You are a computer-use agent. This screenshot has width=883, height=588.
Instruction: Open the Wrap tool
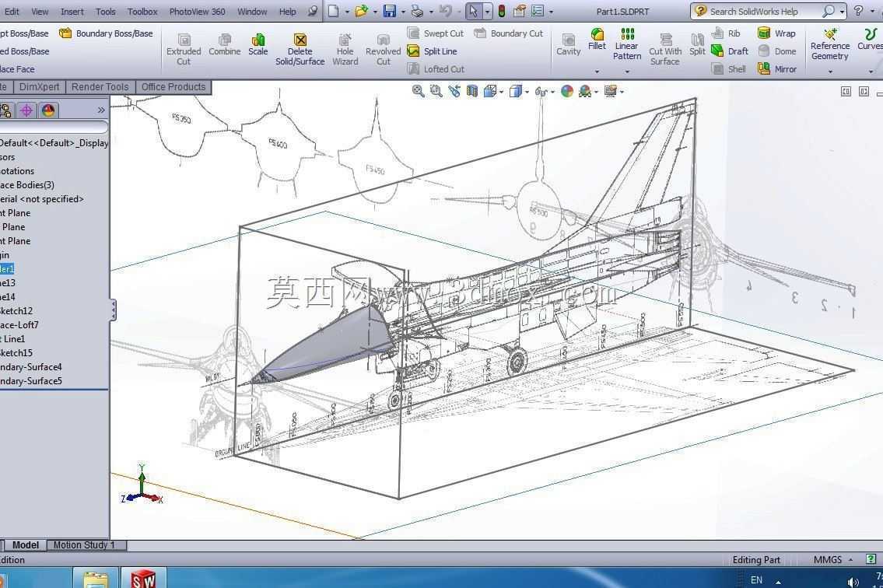(776, 33)
